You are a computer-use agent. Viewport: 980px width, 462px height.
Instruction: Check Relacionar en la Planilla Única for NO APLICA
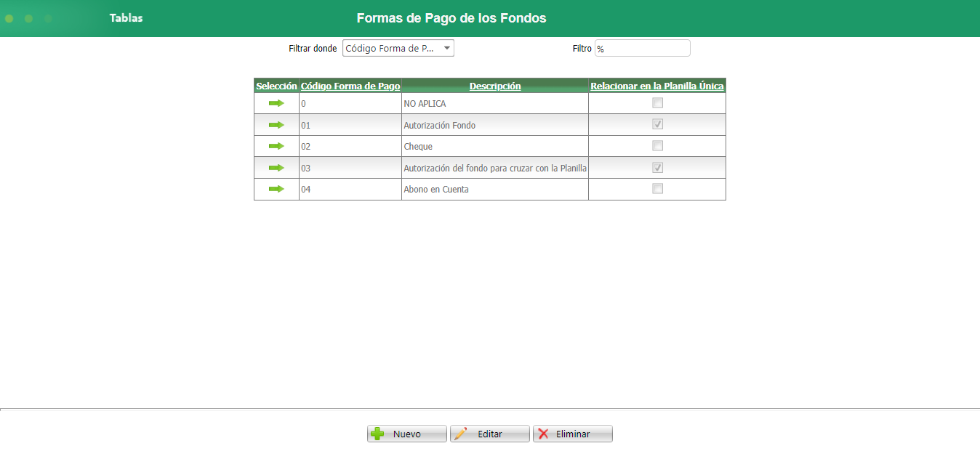coord(657,102)
